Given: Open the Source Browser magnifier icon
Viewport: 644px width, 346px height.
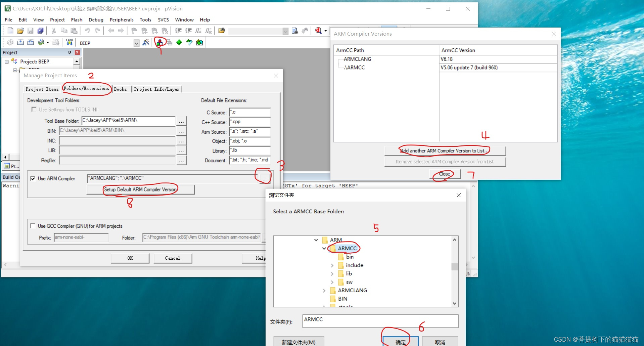Looking at the screenshot, I should [318, 31].
